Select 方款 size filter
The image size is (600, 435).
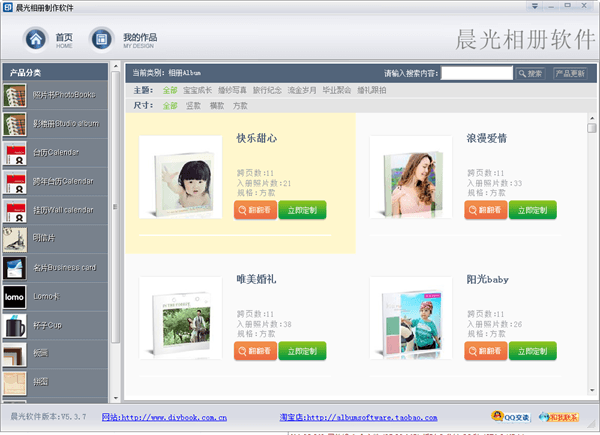point(241,105)
